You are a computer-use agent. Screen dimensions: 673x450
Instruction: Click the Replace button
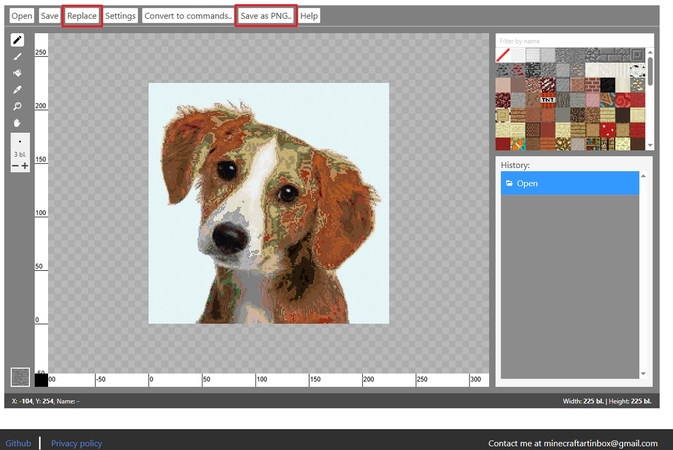[82, 16]
